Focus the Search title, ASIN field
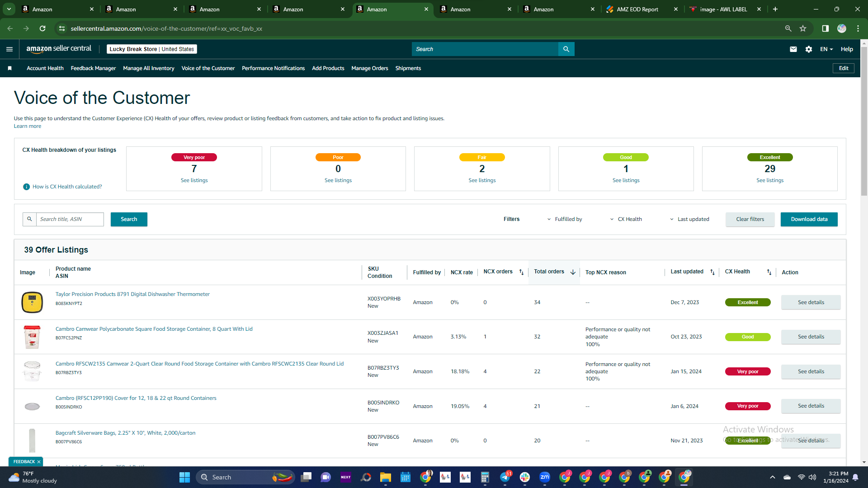This screenshot has width=868, height=488. (x=70, y=219)
